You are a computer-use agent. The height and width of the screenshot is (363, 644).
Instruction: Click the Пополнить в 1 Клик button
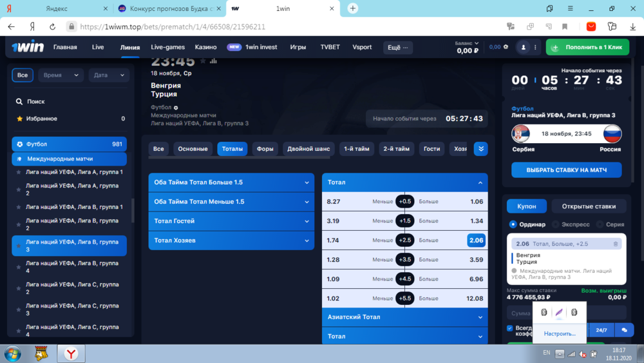pos(587,47)
